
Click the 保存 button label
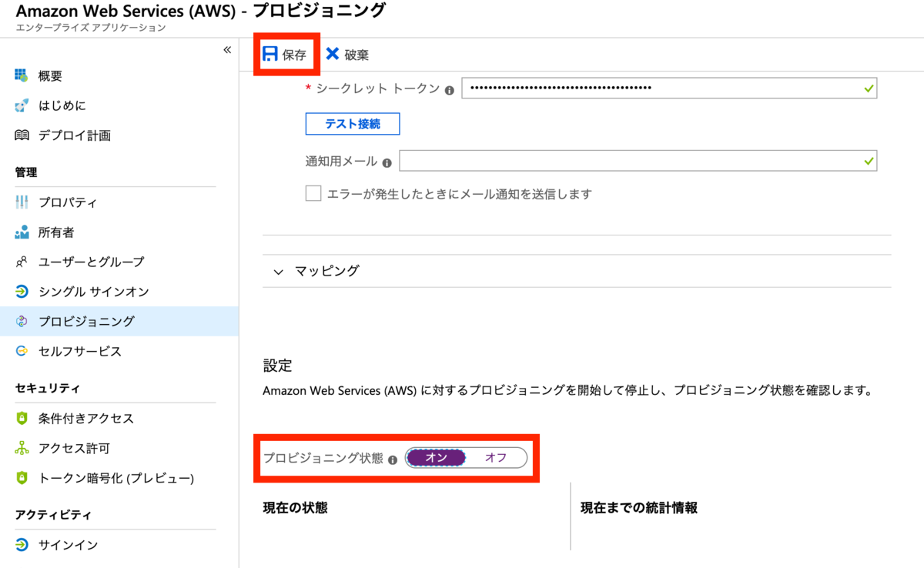coord(294,55)
